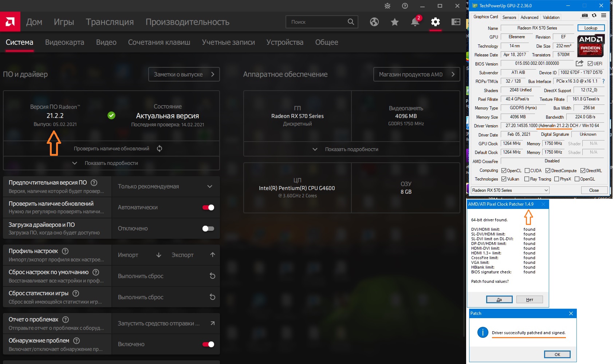Click the AMD logo in Radeon Software
This screenshot has width=614, height=364.
pyautogui.click(x=10, y=22)
